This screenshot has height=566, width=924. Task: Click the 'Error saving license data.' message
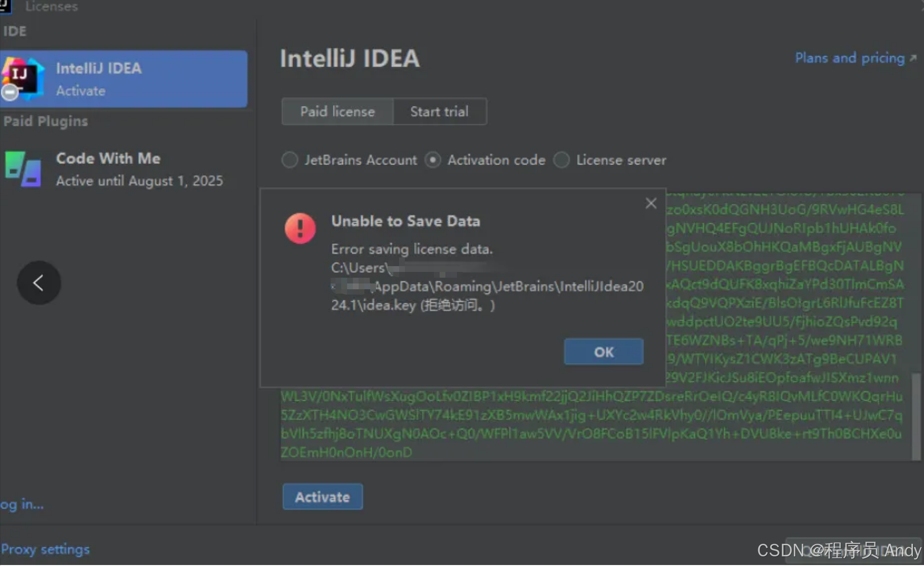[412, 249]
